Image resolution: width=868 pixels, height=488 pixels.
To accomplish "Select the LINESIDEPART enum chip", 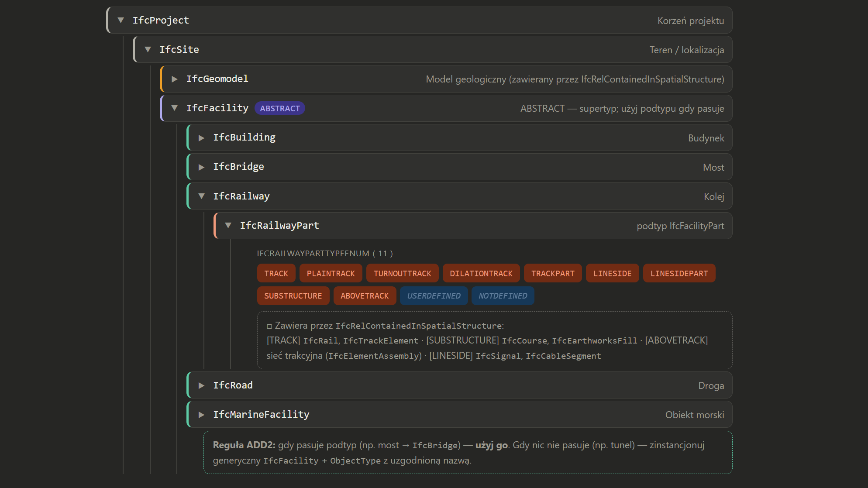I will tap(679, 273).
